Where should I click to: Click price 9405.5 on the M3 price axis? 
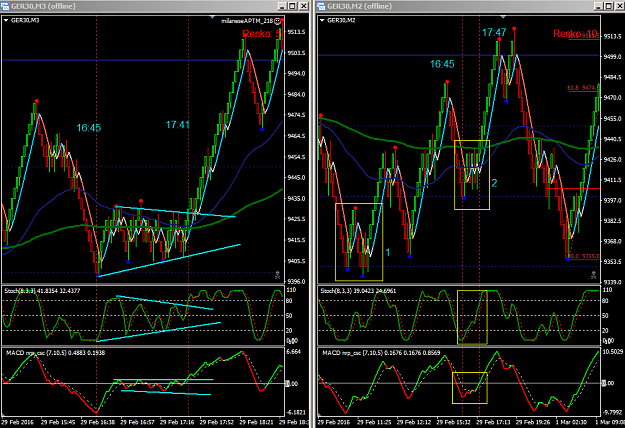(297, 261)
